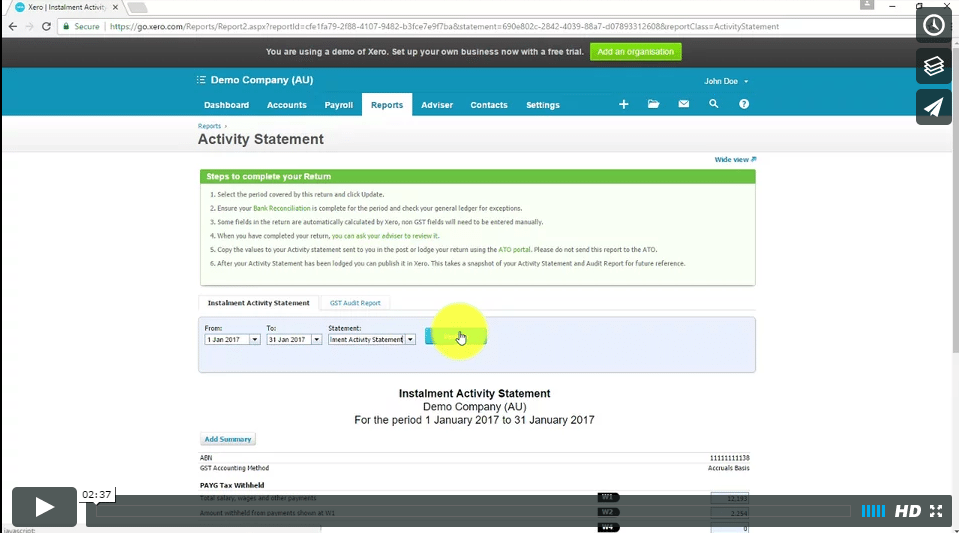Click the collections layers icon

(x=933, y=65)
